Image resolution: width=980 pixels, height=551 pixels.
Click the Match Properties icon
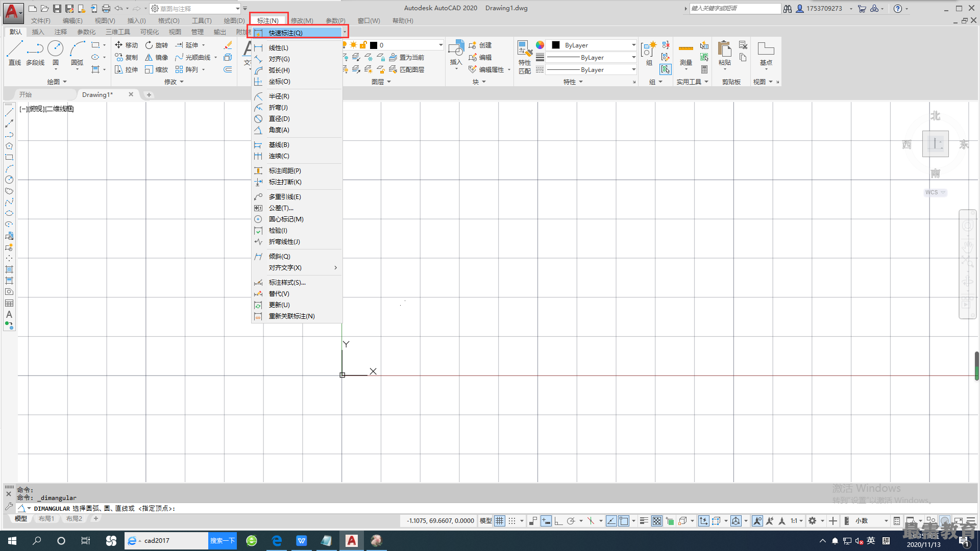(525, 57)
